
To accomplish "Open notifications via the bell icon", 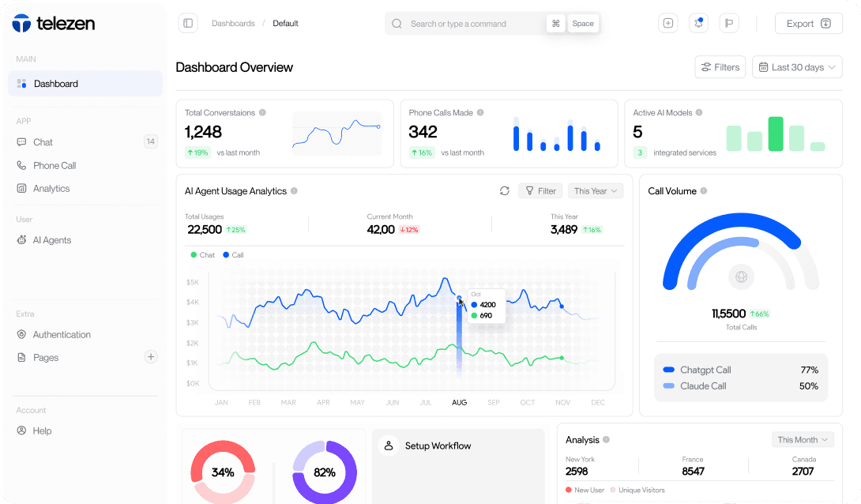I will (x=698, y=23).
